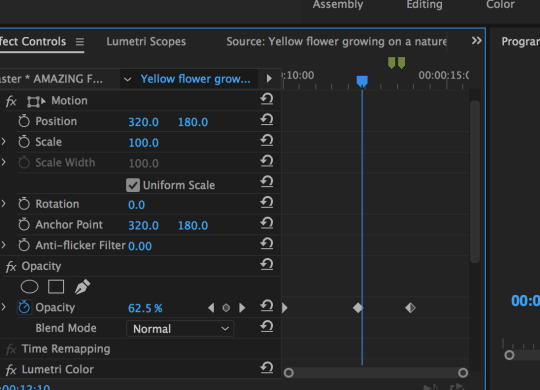The height and width of the screenshot is (390, 540).
Task: Toggle Lumetri Color fx on/off
Action: pyautogui.click(x=11, y=370)
